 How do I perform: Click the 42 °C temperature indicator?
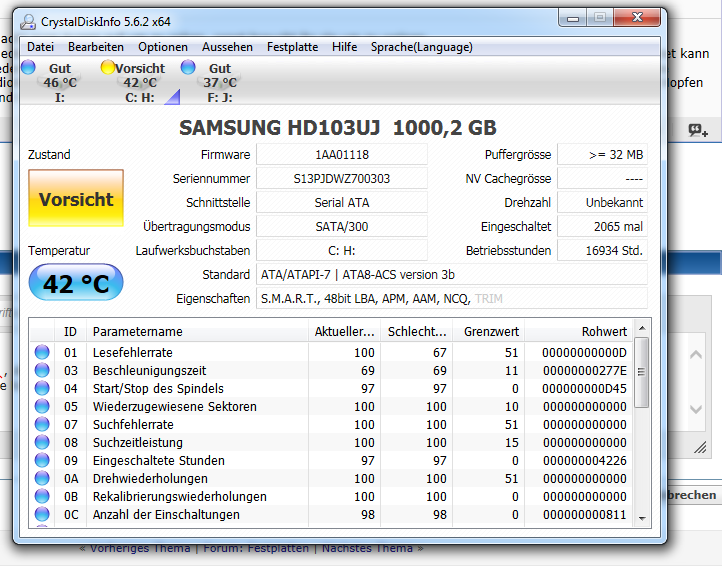tap(76, 283)
